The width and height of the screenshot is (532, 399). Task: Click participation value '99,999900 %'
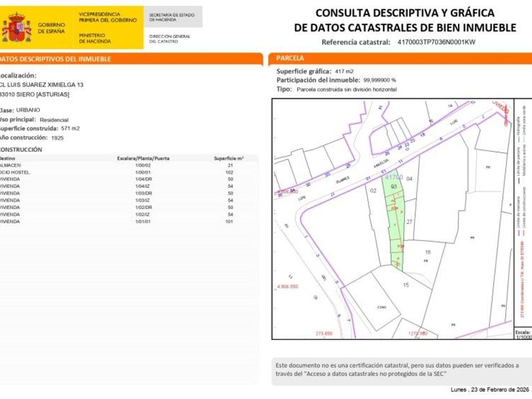click(379, 80)
